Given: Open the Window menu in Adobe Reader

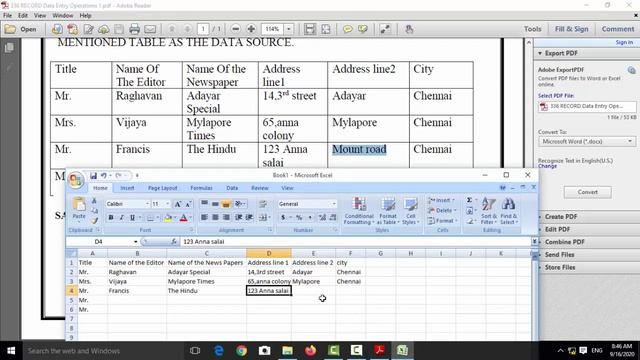Looking at the screenshot, I should click(63, 16).
